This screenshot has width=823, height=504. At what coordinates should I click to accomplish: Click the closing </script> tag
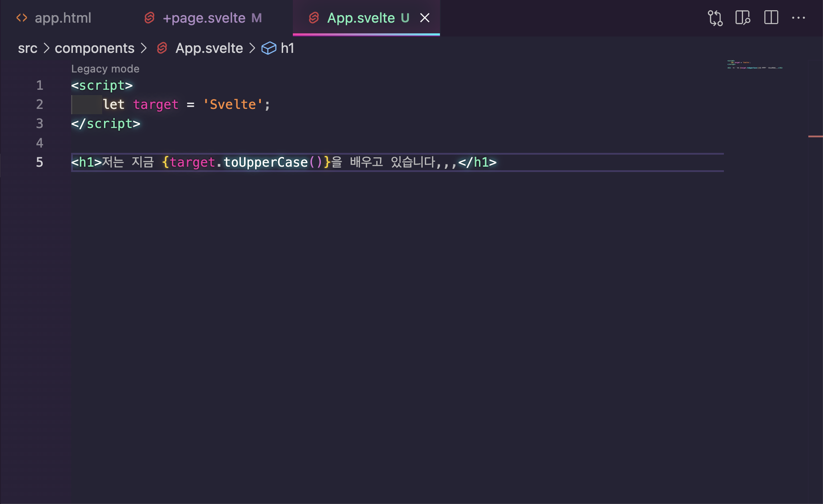pyautogui.click(x=106, y=124)
